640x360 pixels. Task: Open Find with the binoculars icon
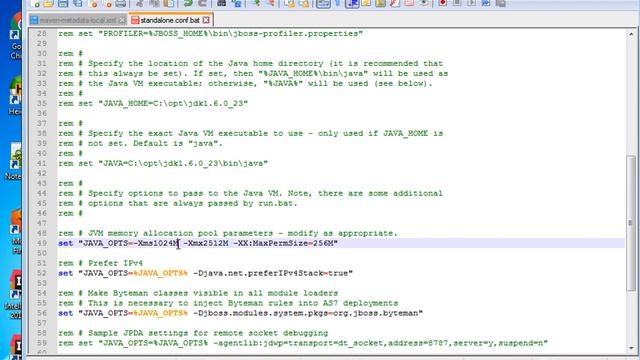(221, 4)
